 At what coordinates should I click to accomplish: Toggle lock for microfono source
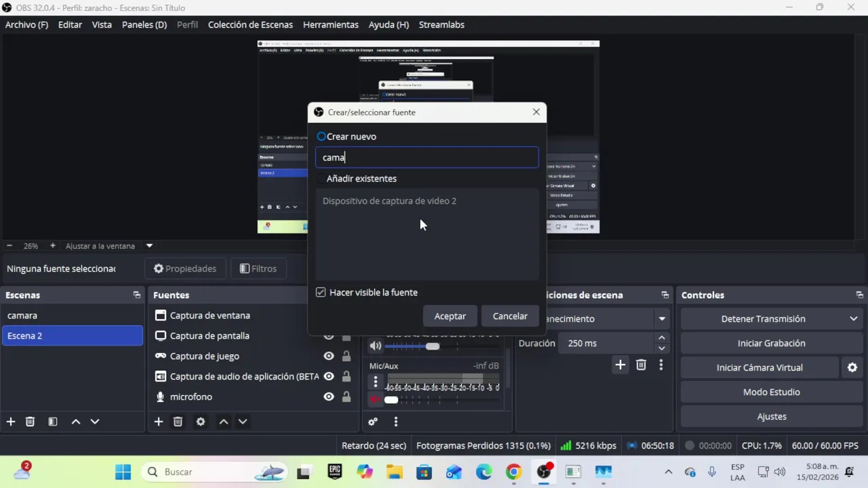(x=347, y=396)
